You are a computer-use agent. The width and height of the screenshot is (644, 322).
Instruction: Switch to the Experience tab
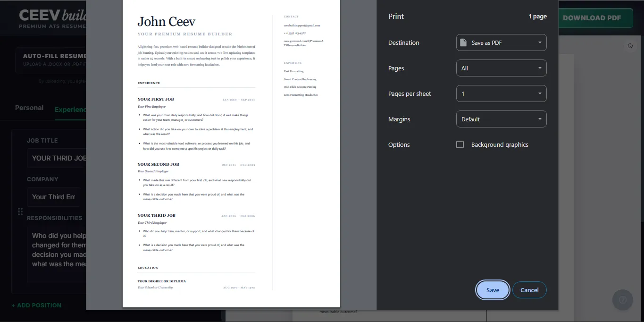(x=70, y=110)
